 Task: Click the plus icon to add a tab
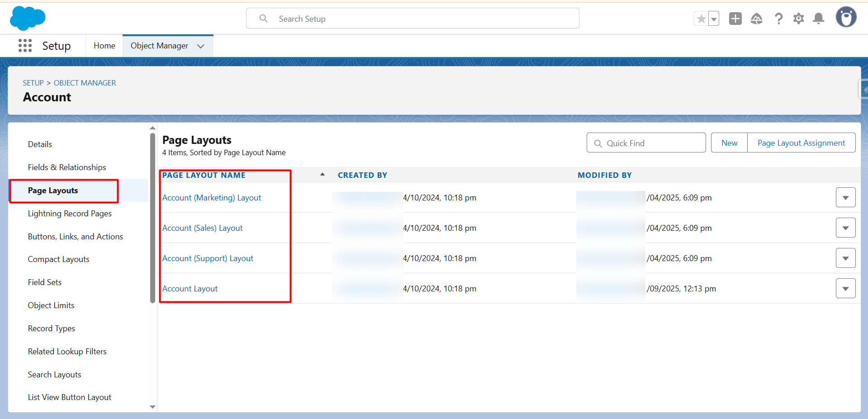point(735,19)
